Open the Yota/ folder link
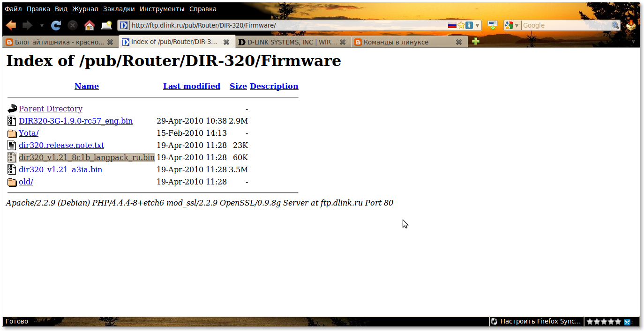The width and height of the screenshot is (644, 331). point(29,133)
